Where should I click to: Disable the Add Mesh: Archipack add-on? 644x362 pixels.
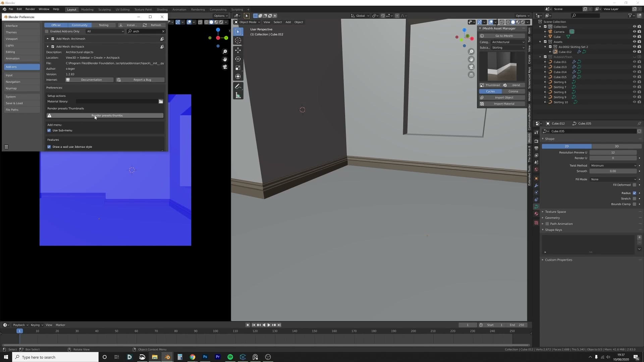[x=53, y=47]
